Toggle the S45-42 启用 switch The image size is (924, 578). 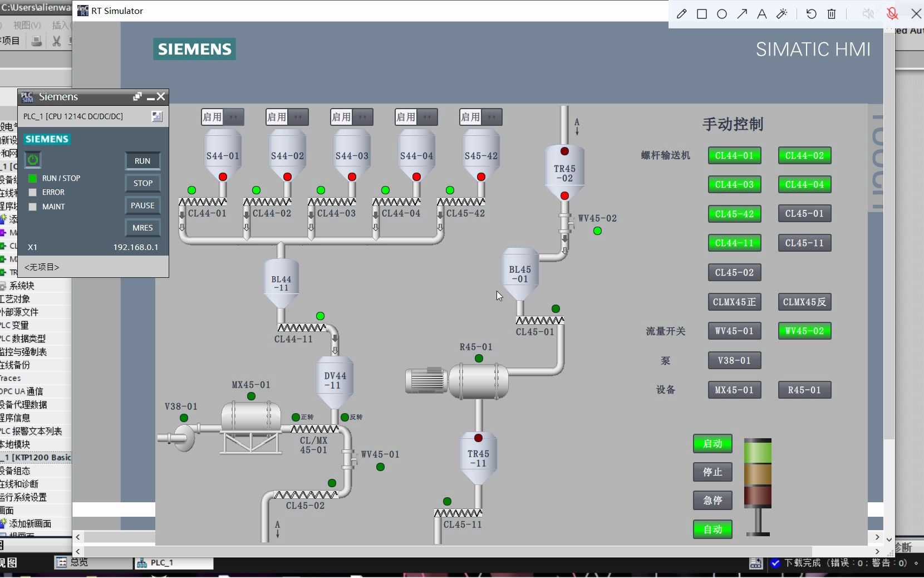tap(480, 117)
